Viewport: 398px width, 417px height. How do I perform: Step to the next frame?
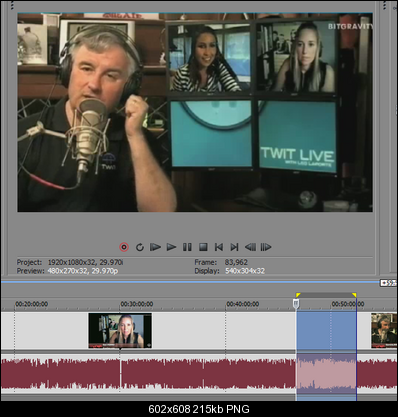(266, 247)
